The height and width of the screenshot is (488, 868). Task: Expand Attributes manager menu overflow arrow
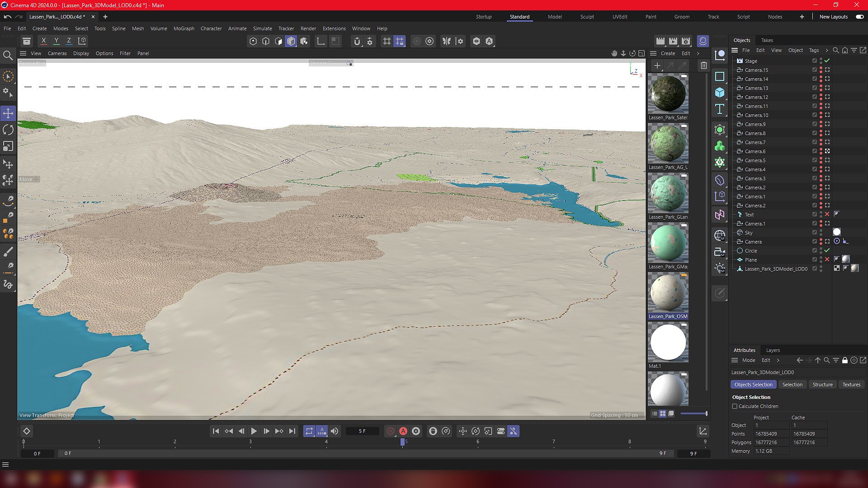pyautogui.click(x=778, y=360)
